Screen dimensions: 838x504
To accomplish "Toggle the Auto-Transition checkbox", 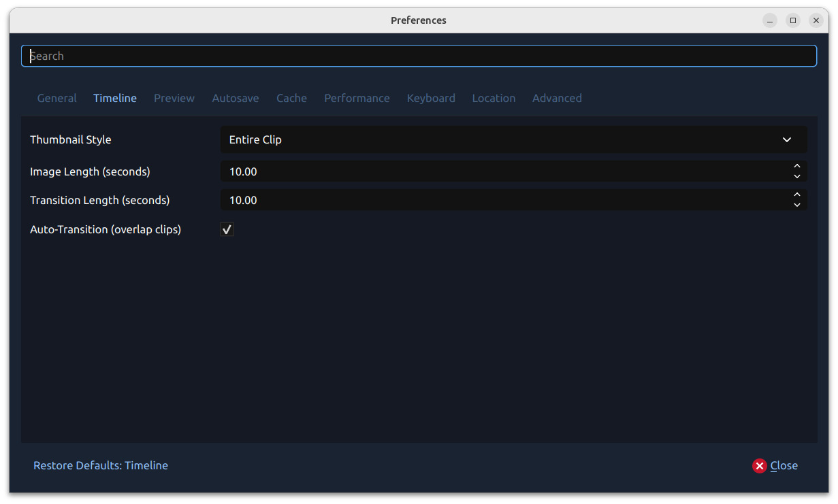I will pyautogui.click(x=227, y=230).
